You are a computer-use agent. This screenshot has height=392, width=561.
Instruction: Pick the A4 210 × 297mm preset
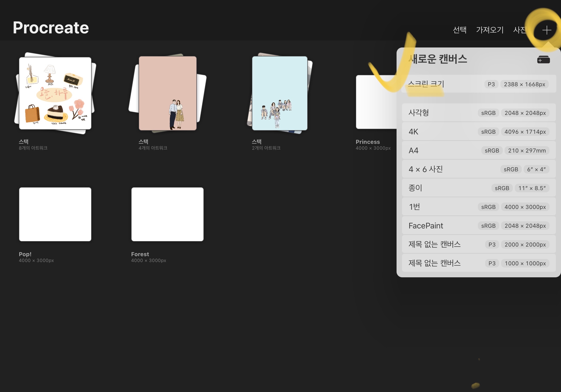478,151
